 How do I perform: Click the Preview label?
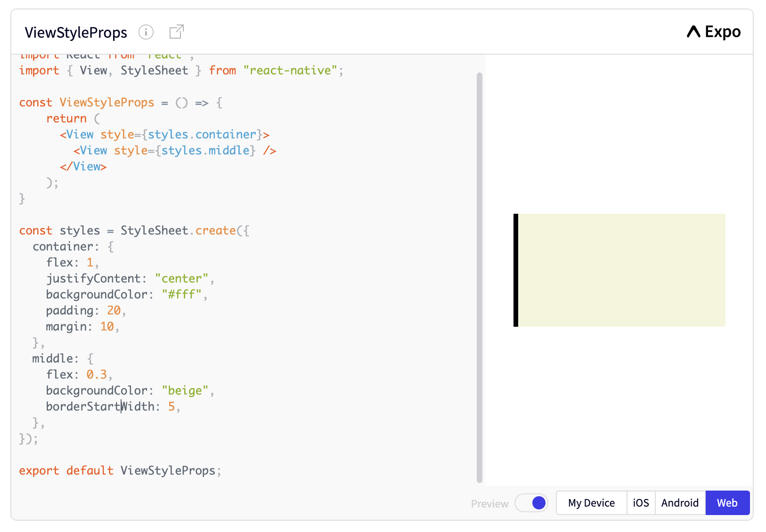click(x=489, y=504)
